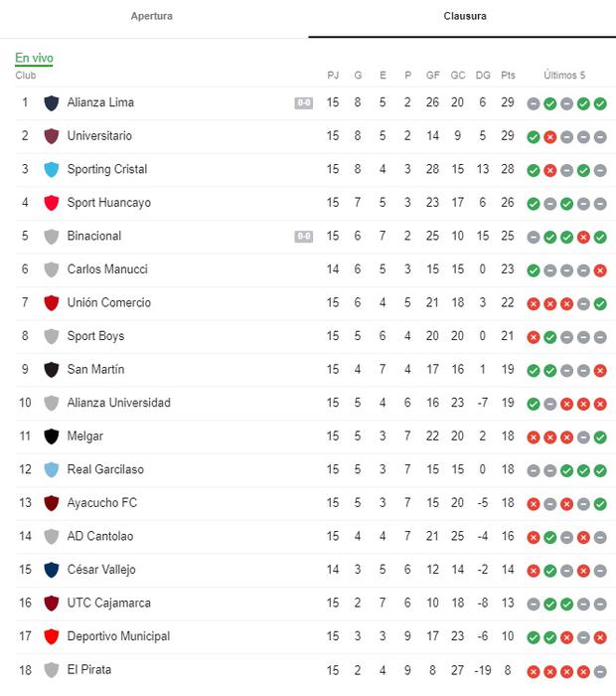Image resolution: width=616 pixels, height=696 pixels.
Task: Open the Binacional team link
Action: [x=94, y=237]
